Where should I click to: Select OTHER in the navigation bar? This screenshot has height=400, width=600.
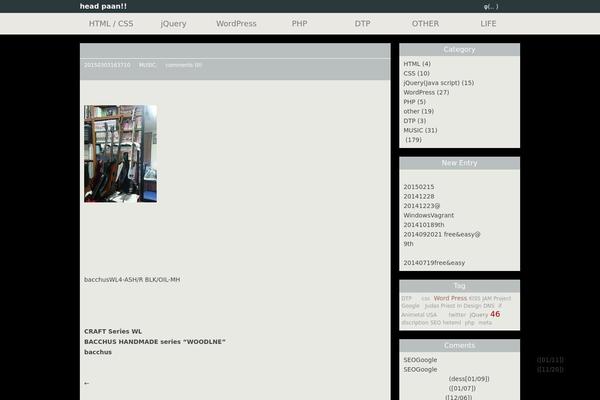click(425, 24)
